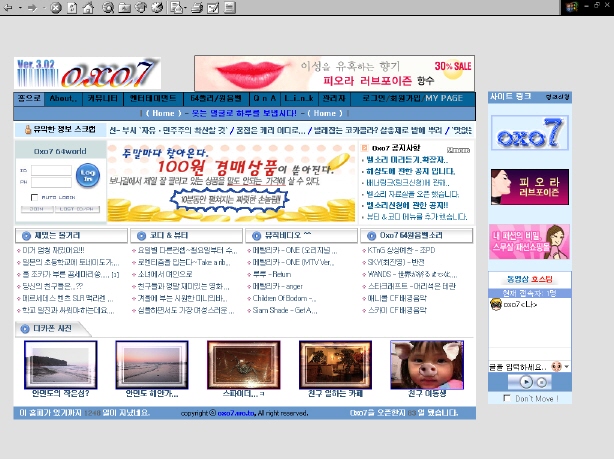Expand the chat emoticon dropdown arrow
614x460 pixels.
coord(566,367)
